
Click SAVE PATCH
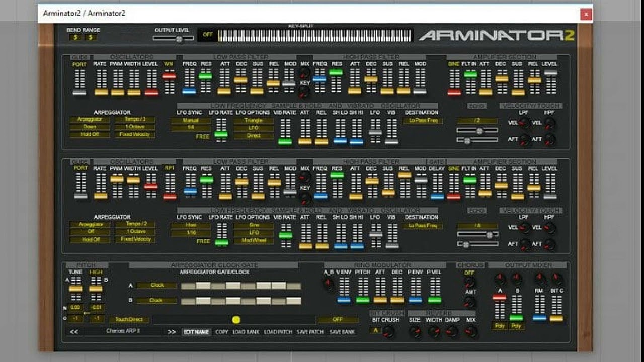click(310, 332)
